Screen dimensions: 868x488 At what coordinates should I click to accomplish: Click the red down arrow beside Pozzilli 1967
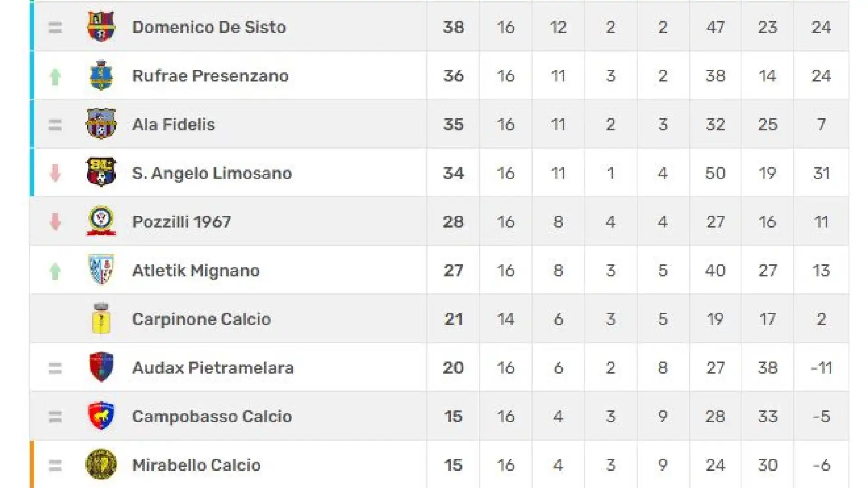(x=55, y=222)
